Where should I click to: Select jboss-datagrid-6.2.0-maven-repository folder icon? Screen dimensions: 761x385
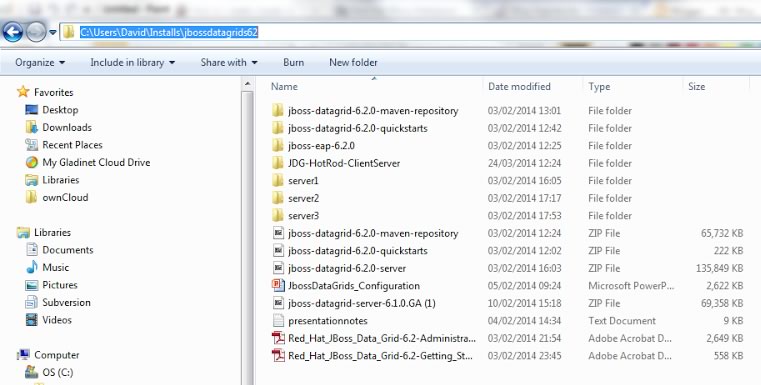tap(278, 110)
